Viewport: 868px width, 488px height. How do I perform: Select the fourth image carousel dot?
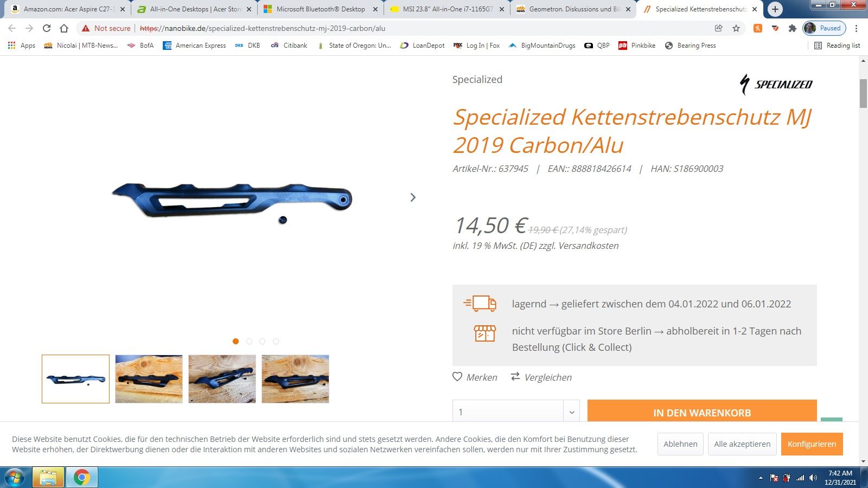click(276, 341)
